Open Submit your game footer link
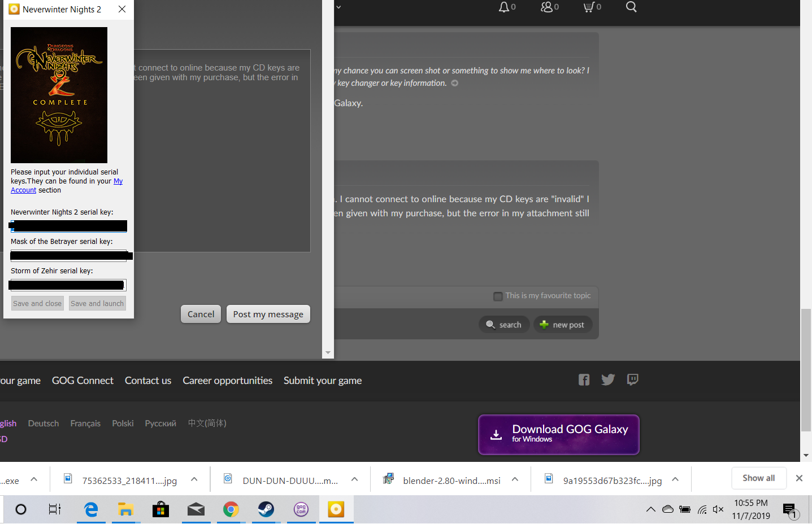This screenshot has width=812, height=524. click(323, 381)
